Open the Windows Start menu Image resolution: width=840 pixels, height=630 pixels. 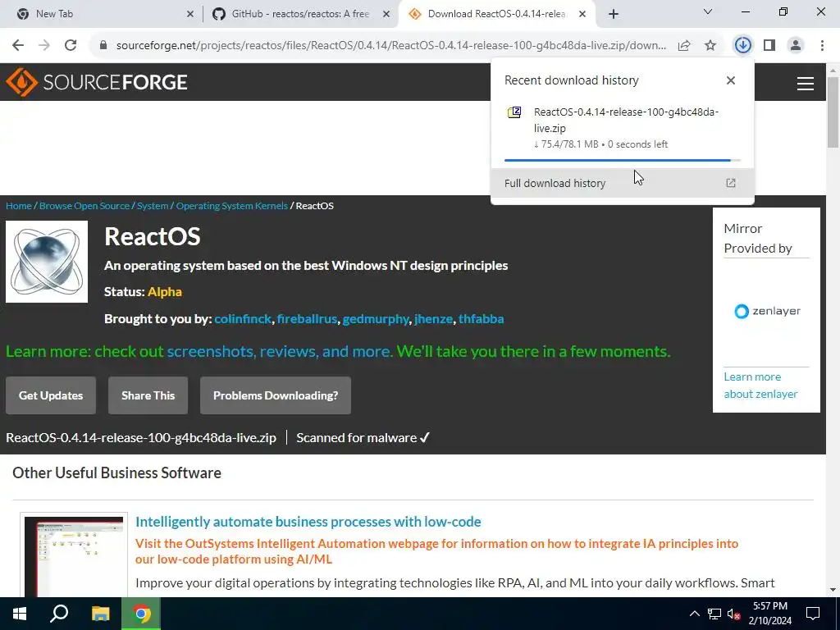(x=20, y=614)
